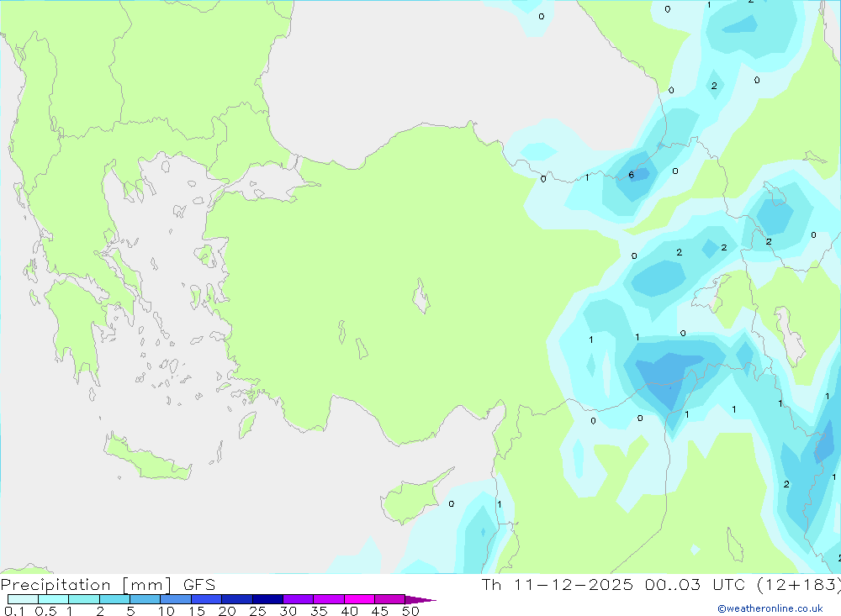Click the '6' precipitation value on map
This screenshot has height=616, width=841.
click(x=632, y=175)
